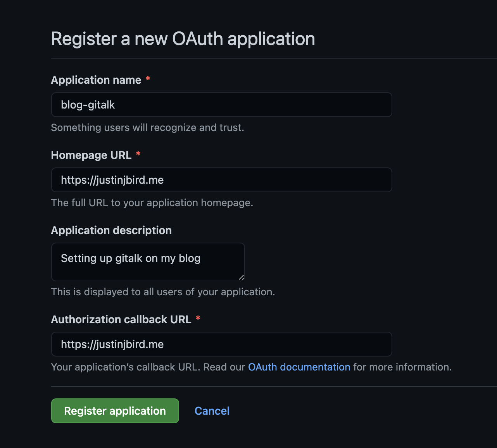This screenshot has height=448, width=497.
Task: Click the Cancel link
Action: pyautogui.click(x=212, y=410)
